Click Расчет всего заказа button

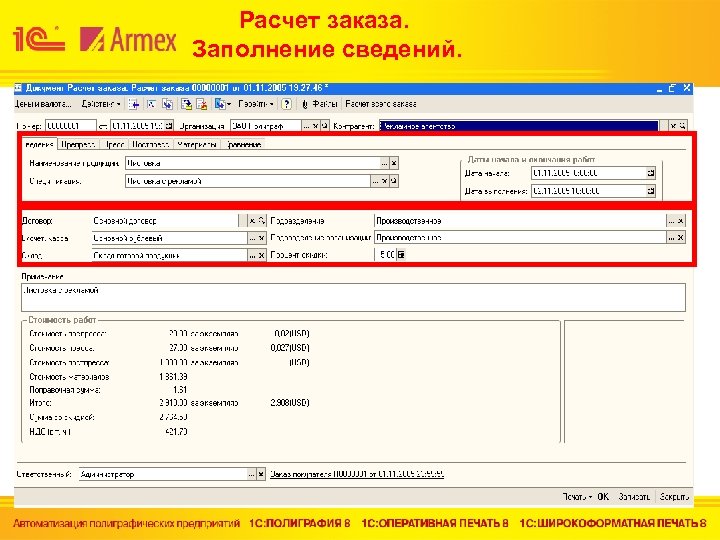(x=381, y=104)
